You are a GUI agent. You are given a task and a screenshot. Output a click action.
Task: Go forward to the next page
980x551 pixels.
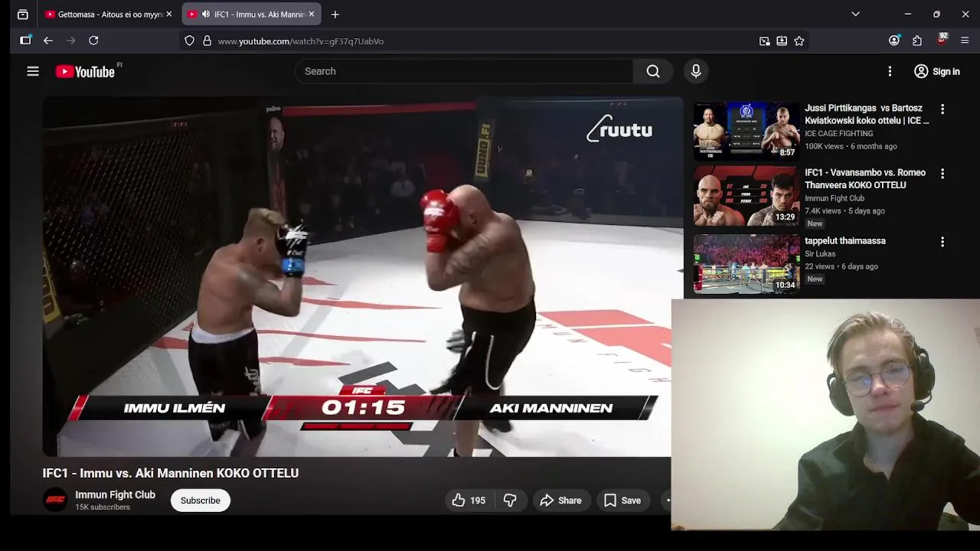[x=71, y=41]
